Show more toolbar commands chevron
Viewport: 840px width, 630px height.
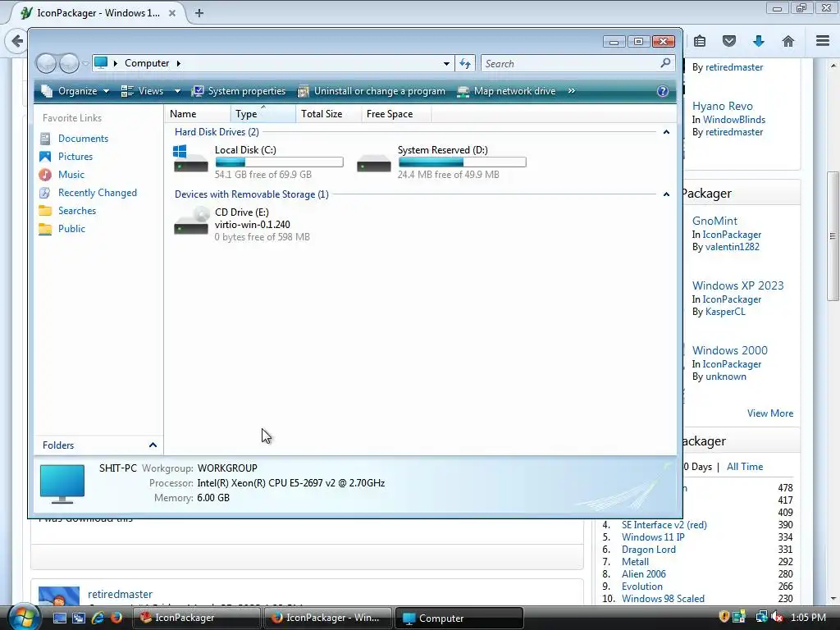point(572,91)
